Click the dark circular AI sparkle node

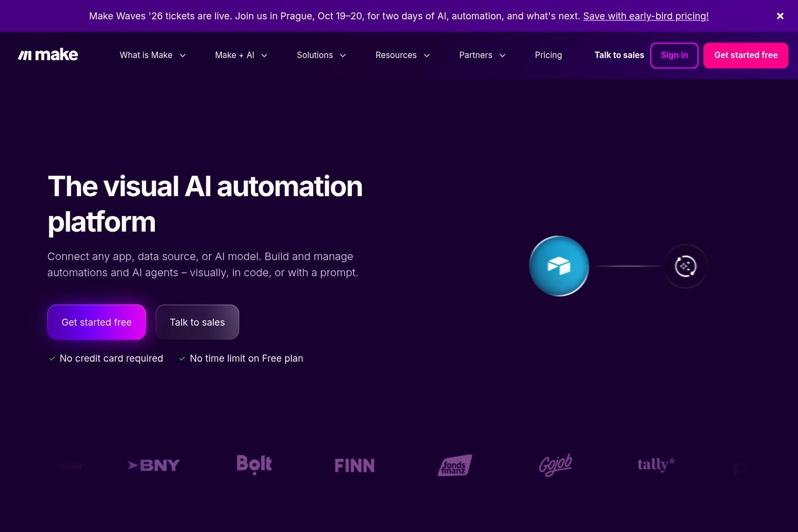pos(686,266)
